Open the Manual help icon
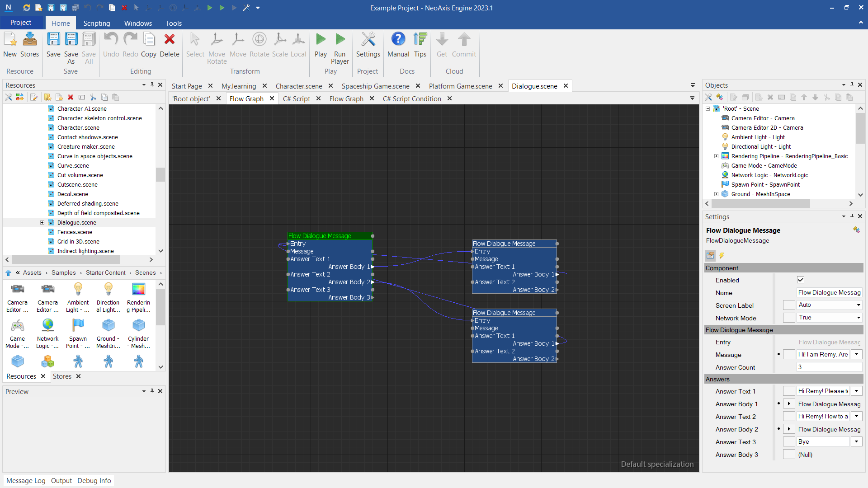 [x=398, y=40]
